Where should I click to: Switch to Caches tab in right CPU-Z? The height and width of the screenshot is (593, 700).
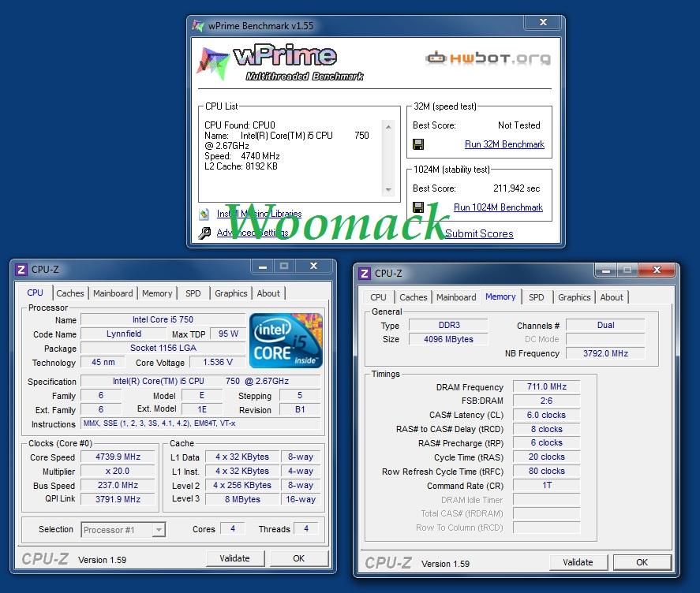coord(414,297)
